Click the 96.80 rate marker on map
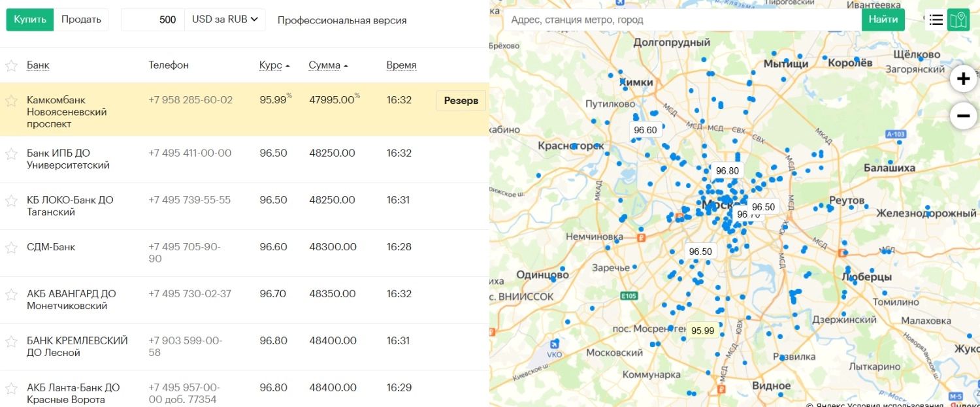Screen dimensions: 980x407 727,171
